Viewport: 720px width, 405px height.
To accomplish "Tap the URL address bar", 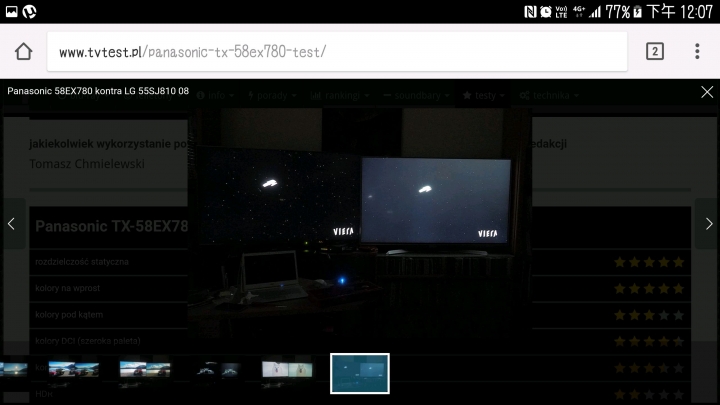I will tap(337, 51).
